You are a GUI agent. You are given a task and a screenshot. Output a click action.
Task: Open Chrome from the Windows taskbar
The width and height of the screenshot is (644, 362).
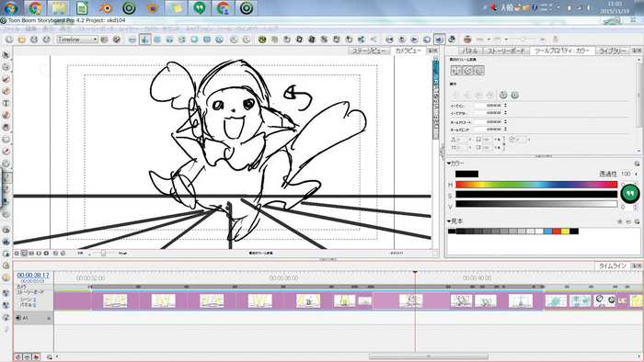(x=35, y=7)
